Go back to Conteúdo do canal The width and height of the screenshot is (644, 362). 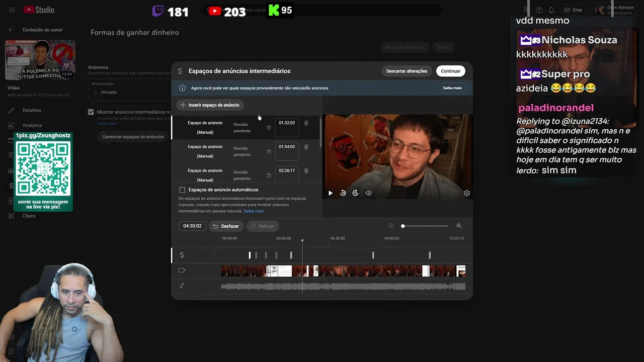12,30
